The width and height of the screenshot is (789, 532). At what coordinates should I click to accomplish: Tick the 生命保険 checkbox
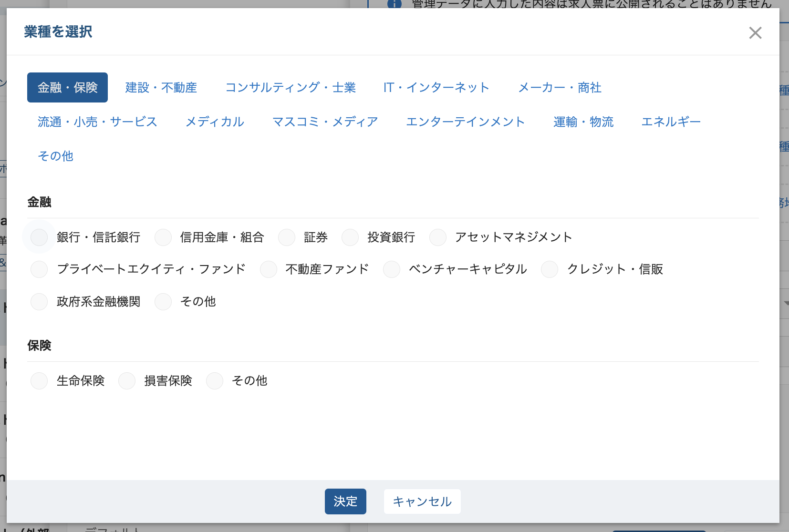[39, 381]
